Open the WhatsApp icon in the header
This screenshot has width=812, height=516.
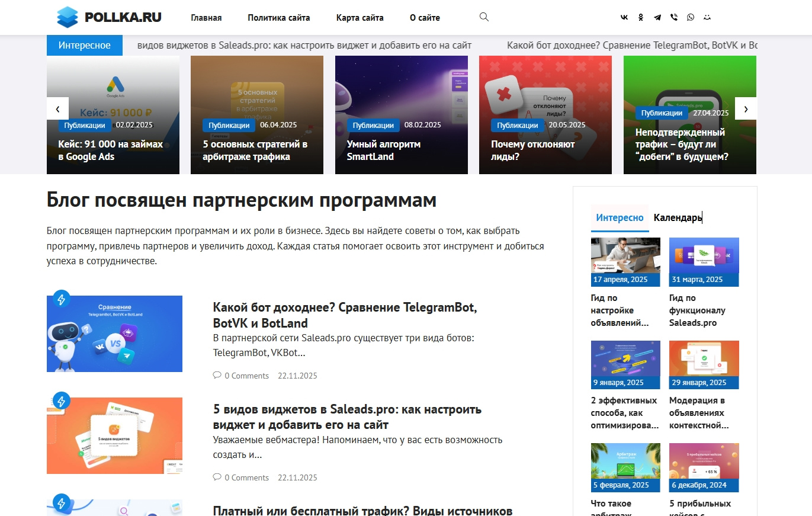click(x=691, y=18)
